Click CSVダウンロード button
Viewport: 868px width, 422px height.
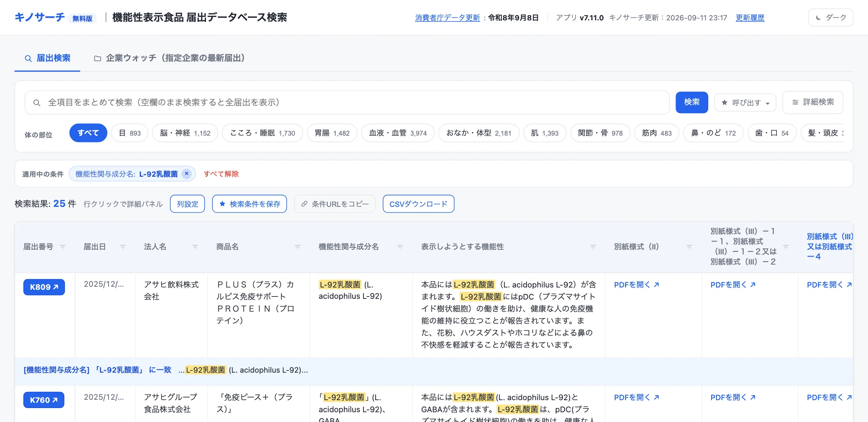[x=418, y=204]
